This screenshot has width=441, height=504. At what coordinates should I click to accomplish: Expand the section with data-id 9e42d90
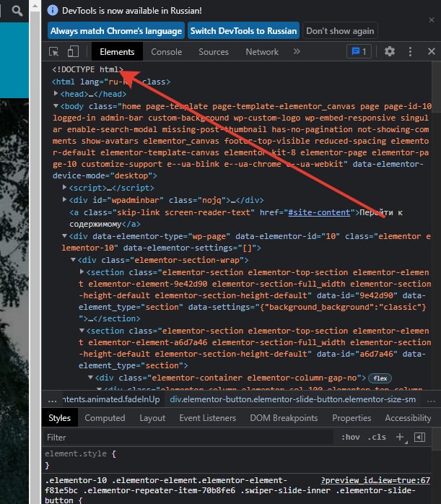point(82,272)
